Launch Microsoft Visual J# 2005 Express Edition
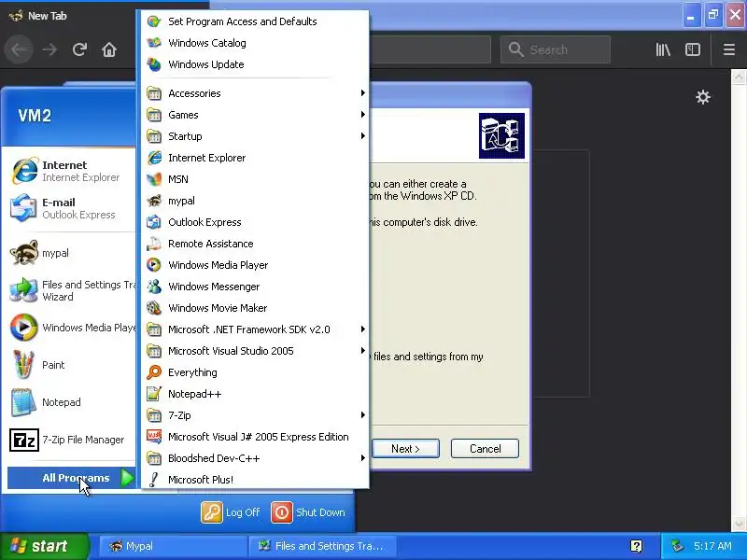This screenshot has height=560, width=747. click(x=253, y=437)
